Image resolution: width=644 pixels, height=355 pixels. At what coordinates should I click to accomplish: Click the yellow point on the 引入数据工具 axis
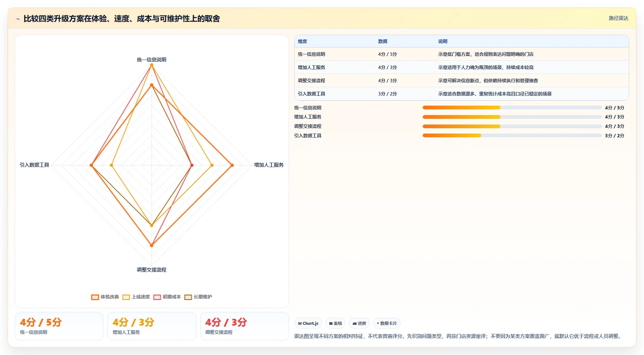click(x=111, y=165)
